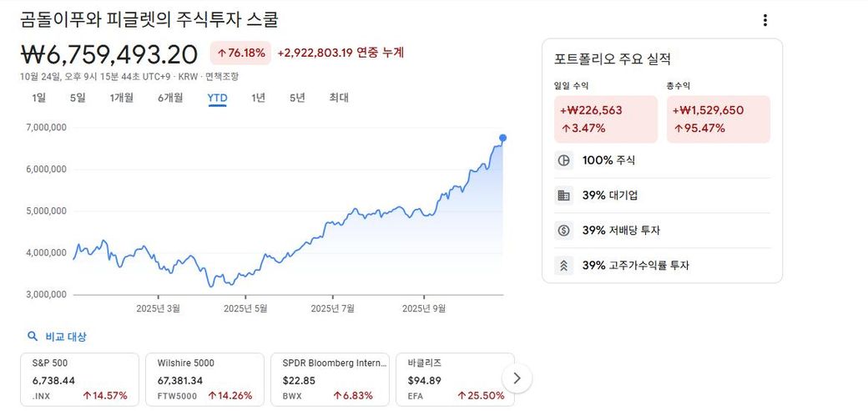Show the 6개월 chart range
This screenshot has height=411, width=868.
pyautogui.click(x=170, y=98)
